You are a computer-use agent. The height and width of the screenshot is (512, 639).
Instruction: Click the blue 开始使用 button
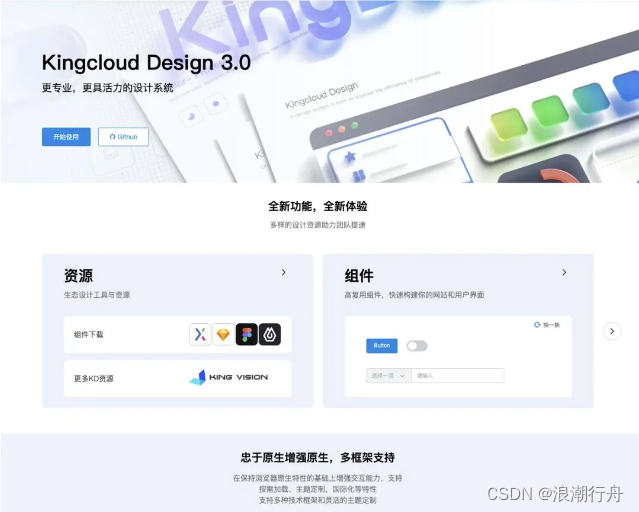coord(66,137)
